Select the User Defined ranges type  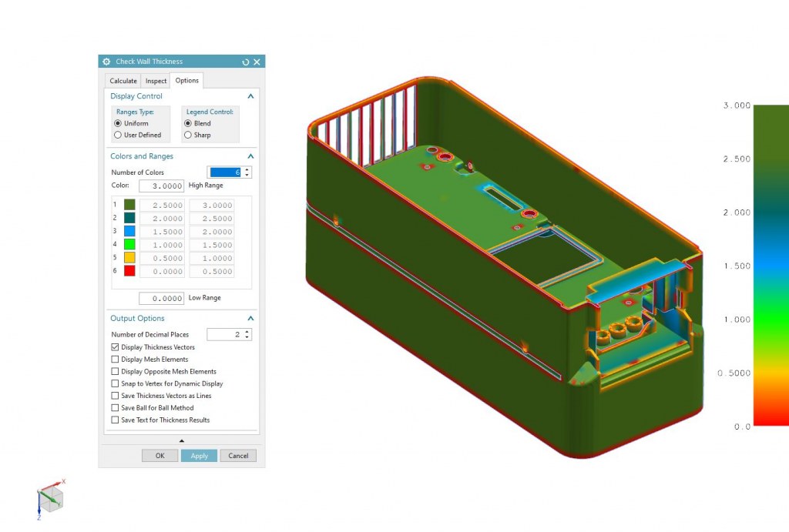(x=118, y=135)
